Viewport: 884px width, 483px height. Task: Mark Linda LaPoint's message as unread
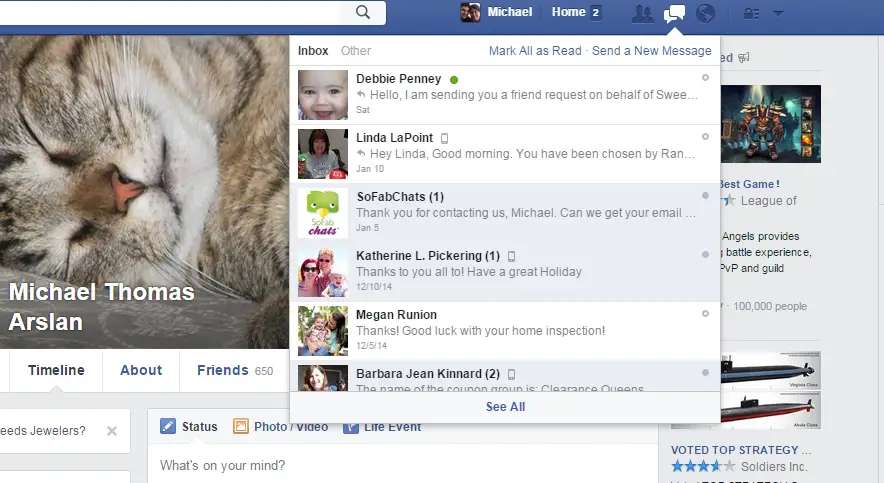coord(705,137)
